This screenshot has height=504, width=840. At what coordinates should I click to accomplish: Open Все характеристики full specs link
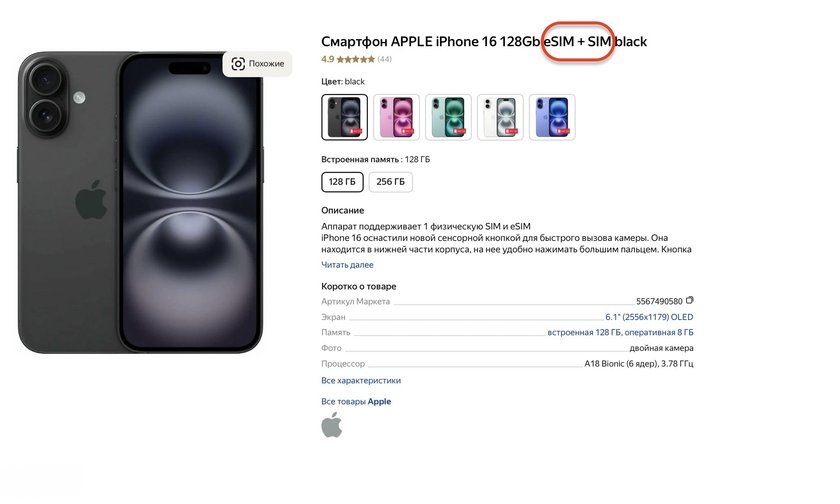361,380
